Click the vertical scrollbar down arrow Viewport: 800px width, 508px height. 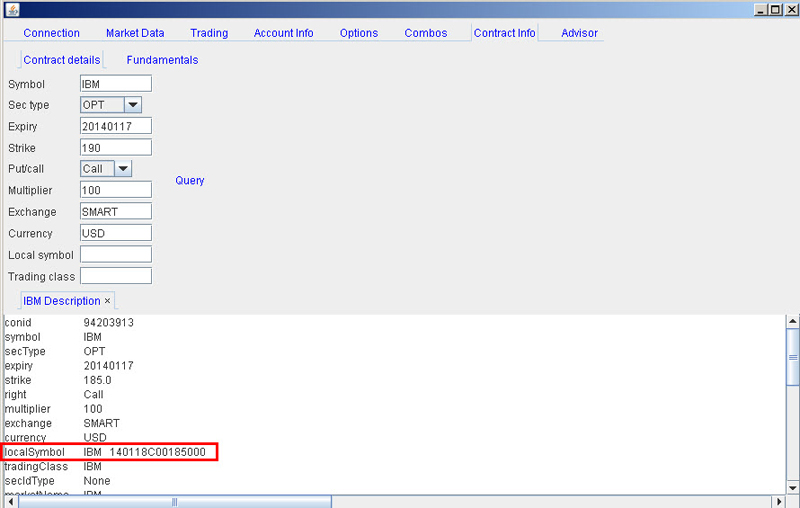792,487
